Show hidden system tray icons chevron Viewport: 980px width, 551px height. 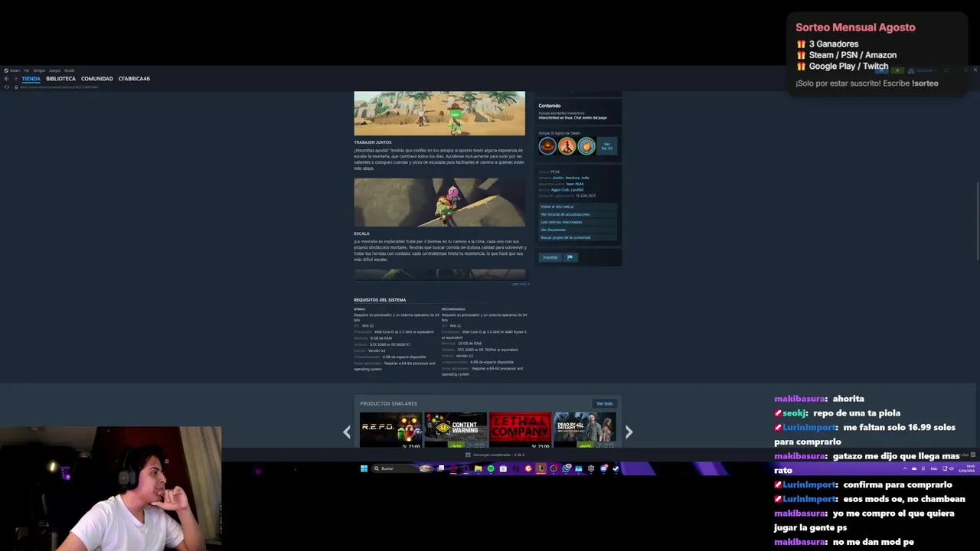point(905,468)
